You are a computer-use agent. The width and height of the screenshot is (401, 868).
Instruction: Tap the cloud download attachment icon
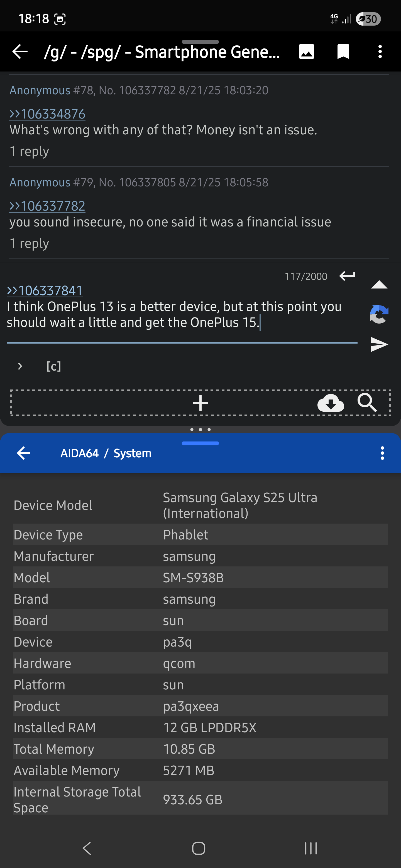pyautogui.click(x=331, y=403)
